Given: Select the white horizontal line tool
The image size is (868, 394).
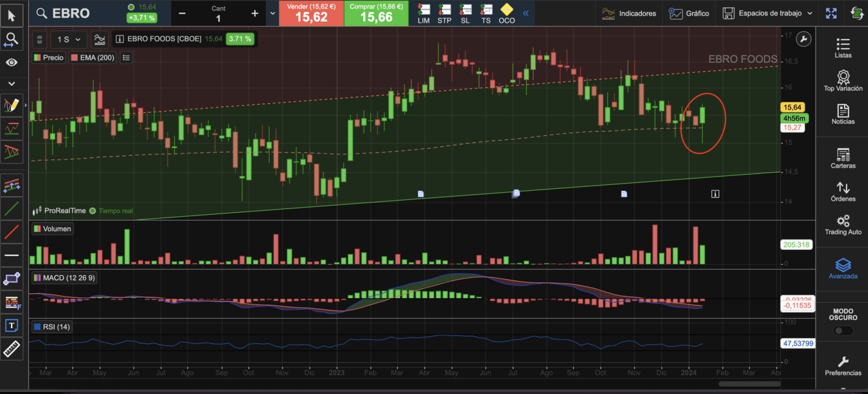Looking at the screenshot, I should coord(12,256).
